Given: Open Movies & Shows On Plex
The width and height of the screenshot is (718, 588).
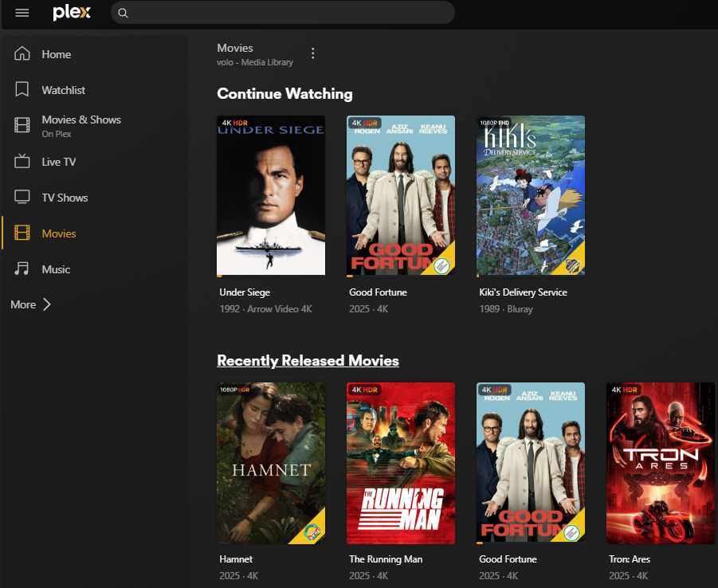Looking at the screenshot, I should [x=81, y=126].
